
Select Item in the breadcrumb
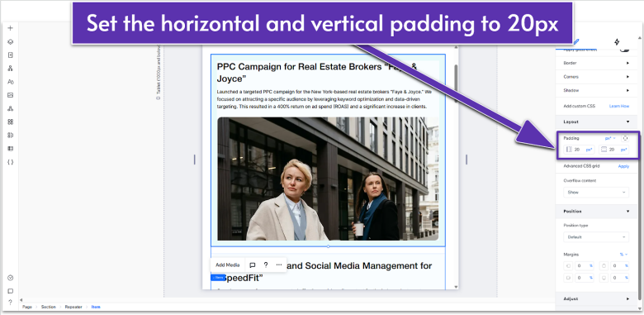tap(96, 307)
